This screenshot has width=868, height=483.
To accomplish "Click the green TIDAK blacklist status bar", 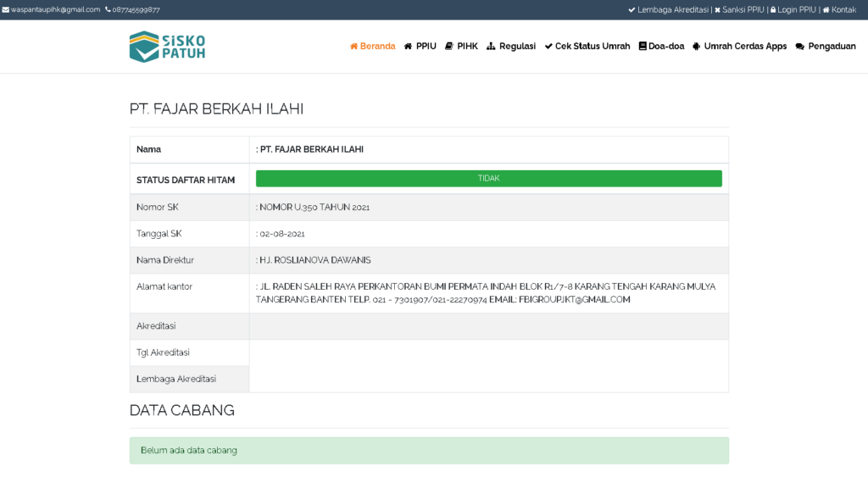I will (x=488, y=179).
